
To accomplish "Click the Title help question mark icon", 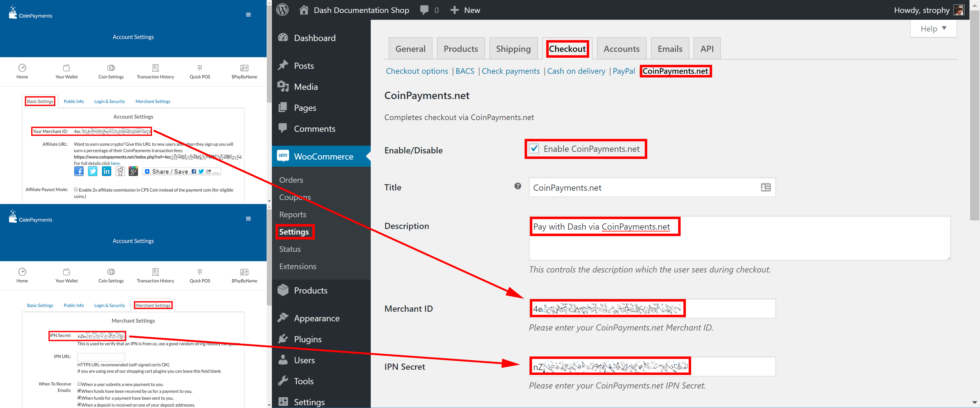I will (x=518, y=186).
